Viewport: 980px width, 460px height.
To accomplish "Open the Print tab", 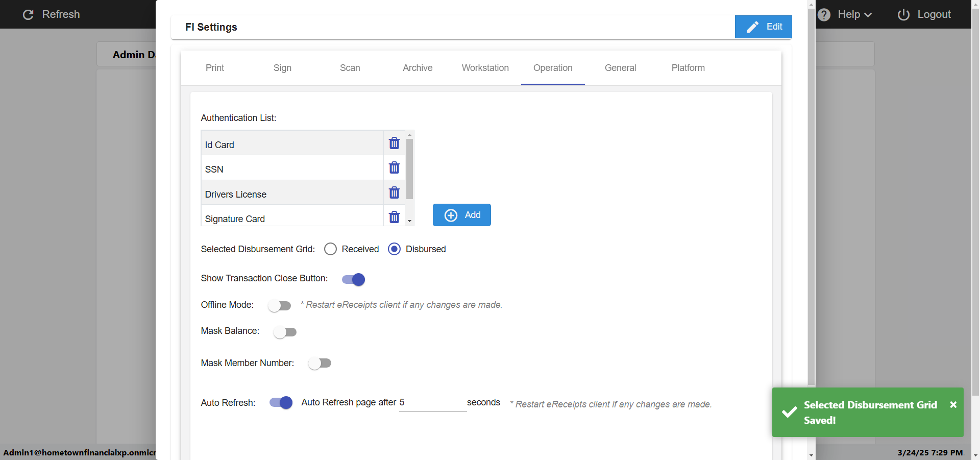I will tap(215, 68).
